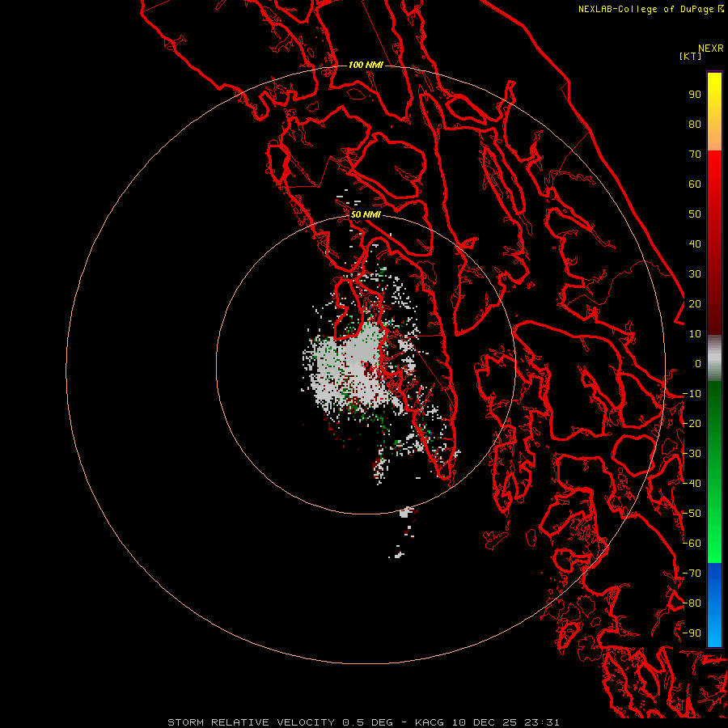Viewport: 728px width, 728px height.
Task: Click the -10 value on the velocity scale
Action: (692, 394)
